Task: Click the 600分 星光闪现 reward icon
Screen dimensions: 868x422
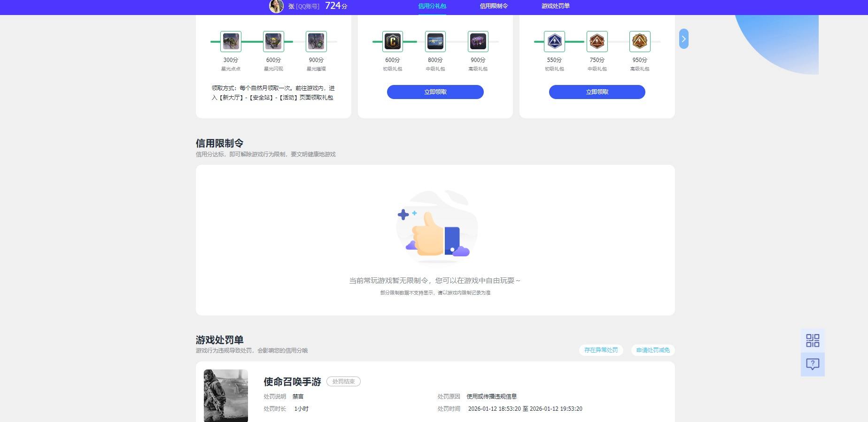Action: 273,41
